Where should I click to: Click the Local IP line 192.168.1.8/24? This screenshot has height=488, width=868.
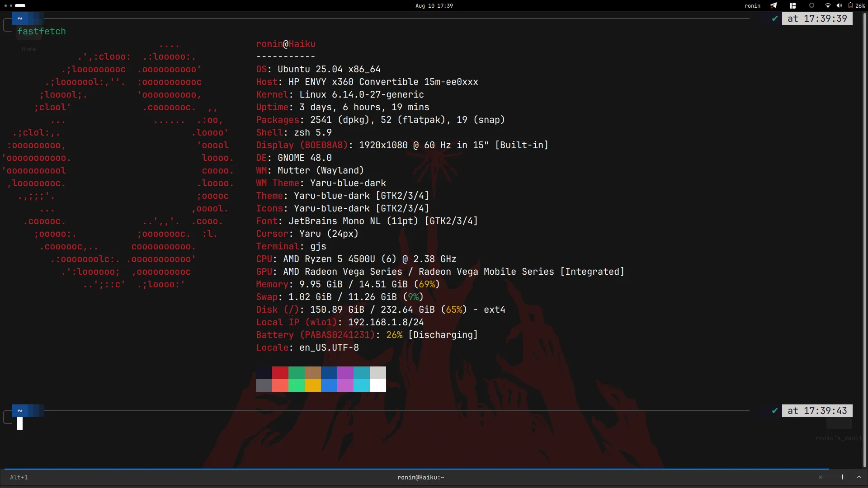(x=340, y=322)
